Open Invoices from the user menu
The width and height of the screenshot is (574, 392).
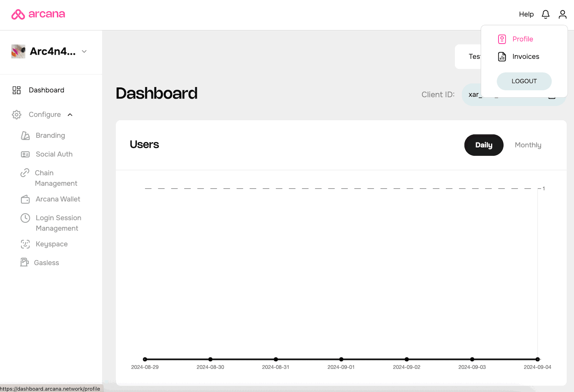tap(526, 56)
